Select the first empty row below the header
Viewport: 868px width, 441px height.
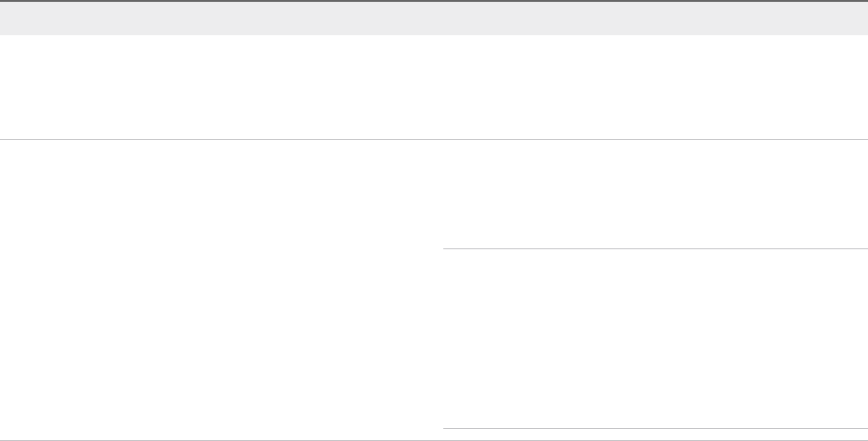[434, 87]
